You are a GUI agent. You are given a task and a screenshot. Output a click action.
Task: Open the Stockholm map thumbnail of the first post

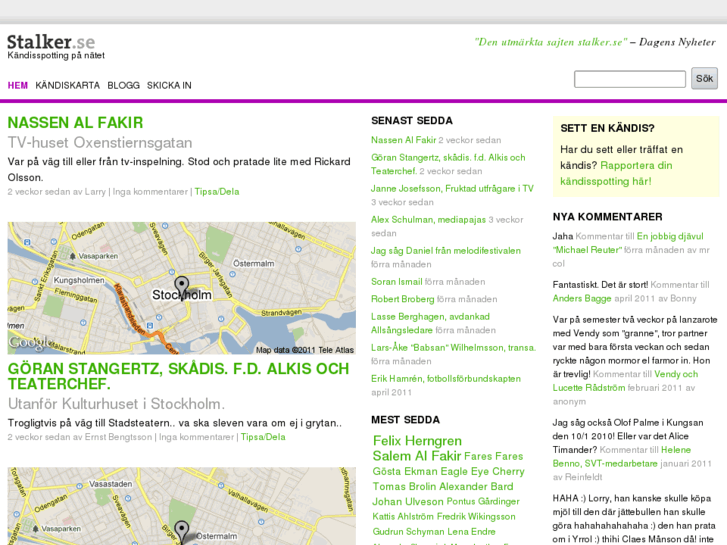click(182, 288)
